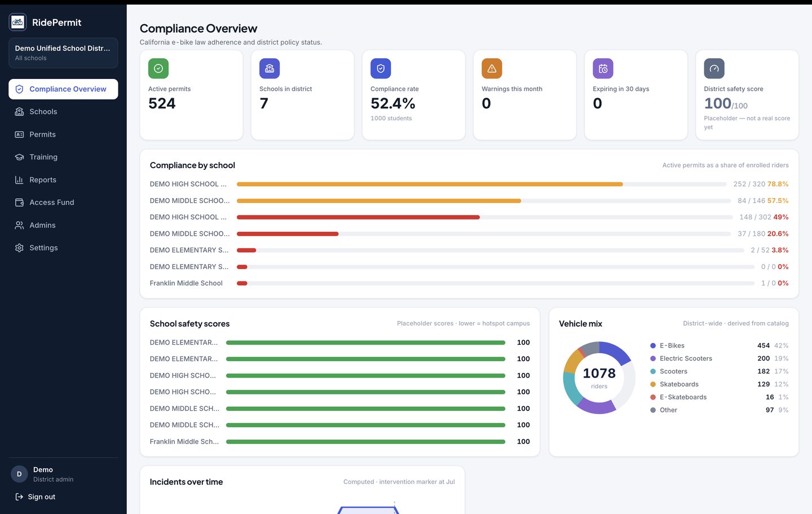Click the Incidents over time heading
The width and height of the screenshot is (812, 514).
click(x=186, y=482)
